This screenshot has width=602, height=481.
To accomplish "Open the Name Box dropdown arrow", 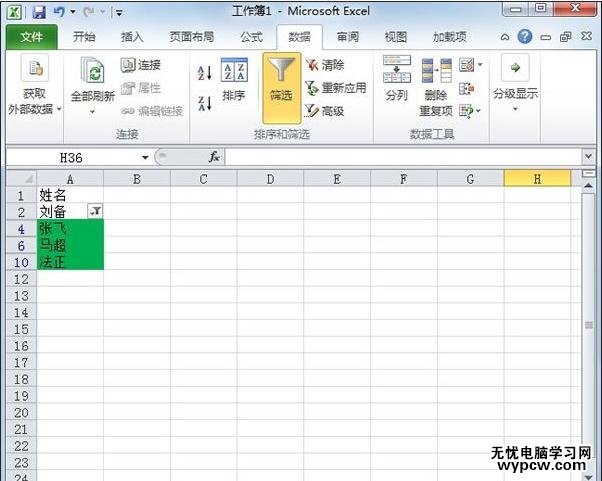I will click(x=145, y=157).
